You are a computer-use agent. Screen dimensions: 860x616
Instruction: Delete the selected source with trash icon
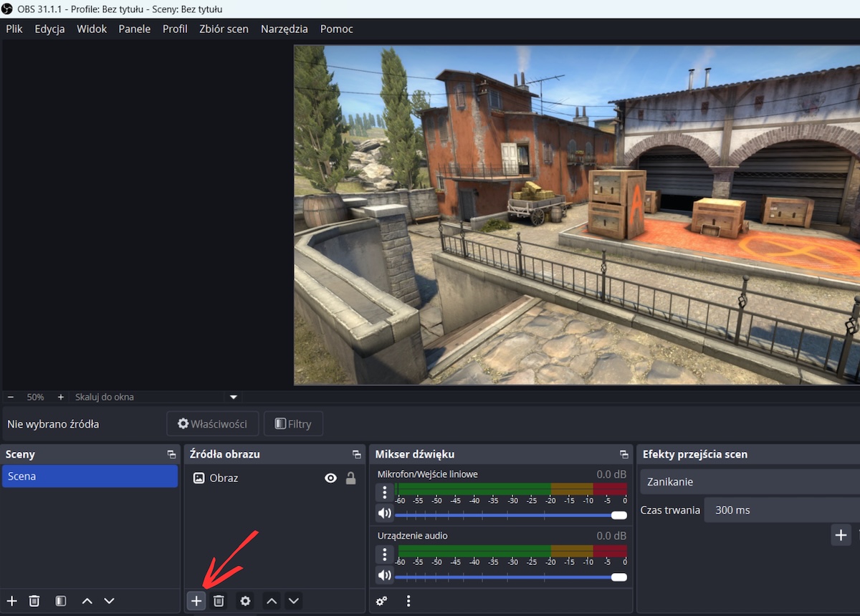point(219,601)
